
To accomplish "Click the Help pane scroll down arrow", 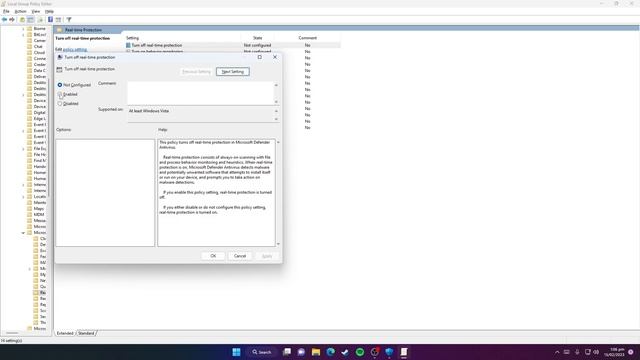I will pyautogui.click(x=278, y=244).
